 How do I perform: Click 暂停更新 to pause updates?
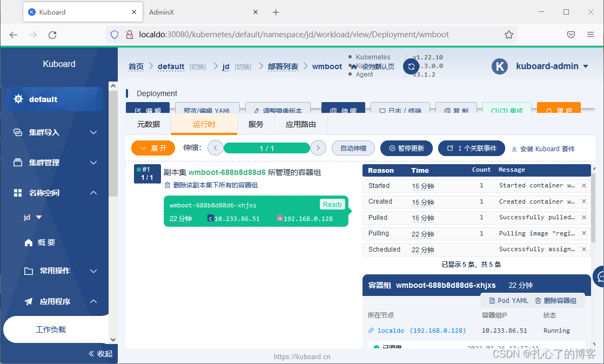(x=406, y=148)
